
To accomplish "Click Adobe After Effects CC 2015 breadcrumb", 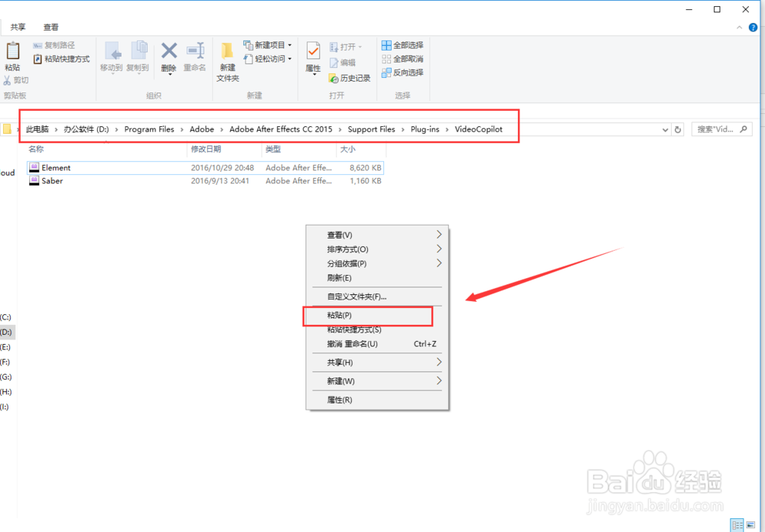I will pyautogui.click(x=281, y=129).
